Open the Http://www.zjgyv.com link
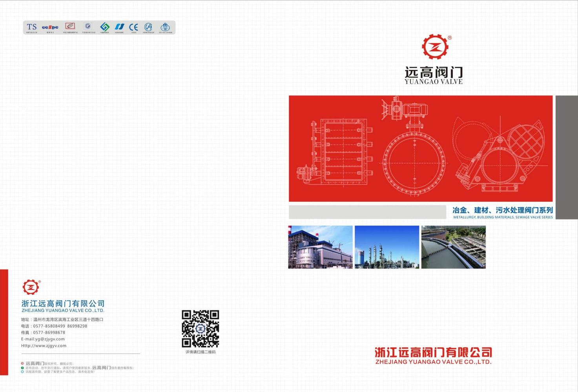Screen dimensions: 578x392 (44, 346)
